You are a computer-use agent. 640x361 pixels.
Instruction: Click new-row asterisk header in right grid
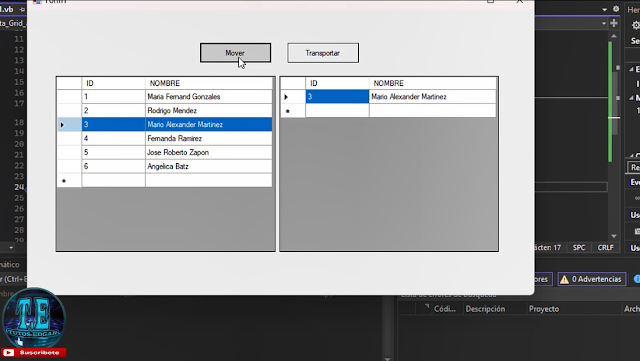[293, 111]
